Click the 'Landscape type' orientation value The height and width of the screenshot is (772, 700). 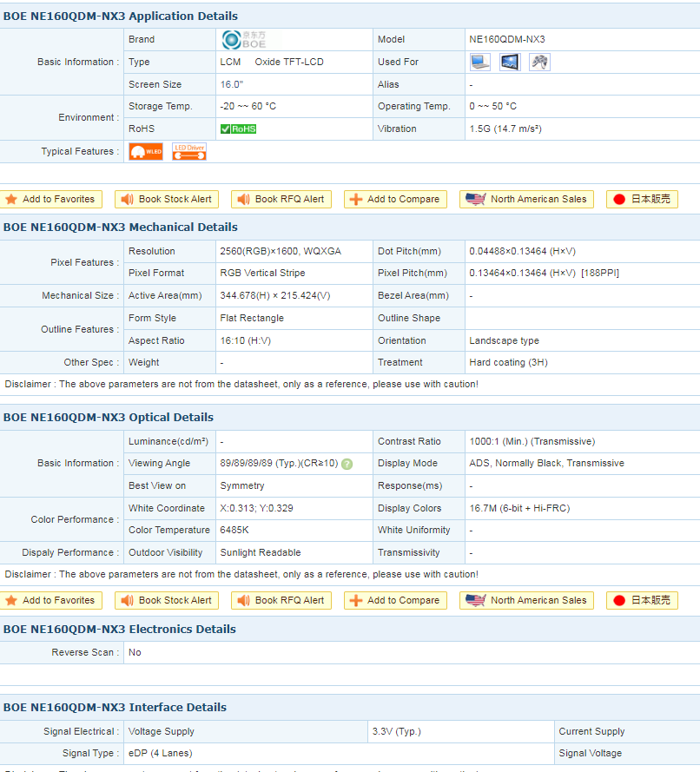tap(504, 341)
